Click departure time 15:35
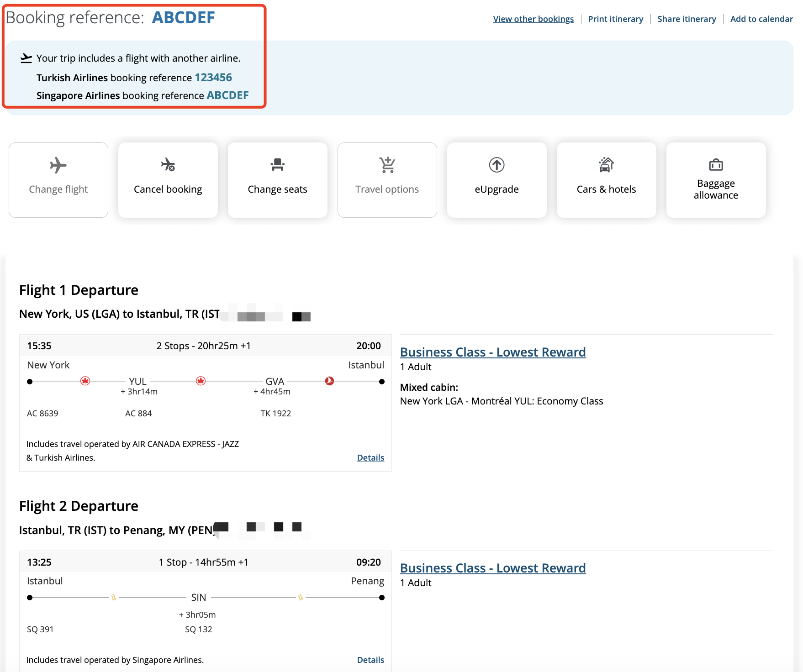Viewport: 803px width, 672px height. coord(39,346)
